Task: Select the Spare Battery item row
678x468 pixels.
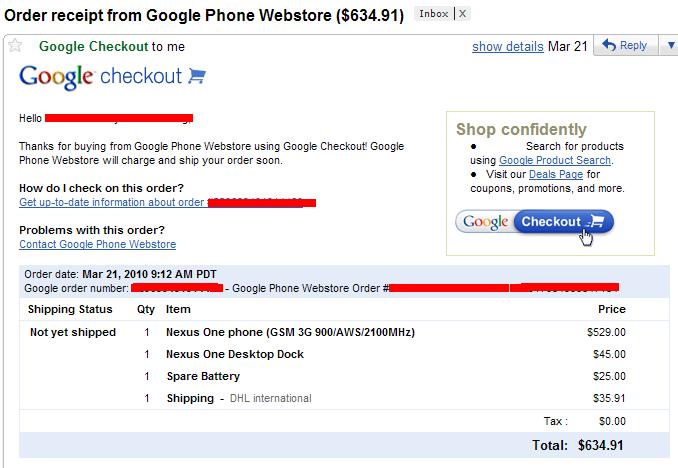Action: [344, 376]
